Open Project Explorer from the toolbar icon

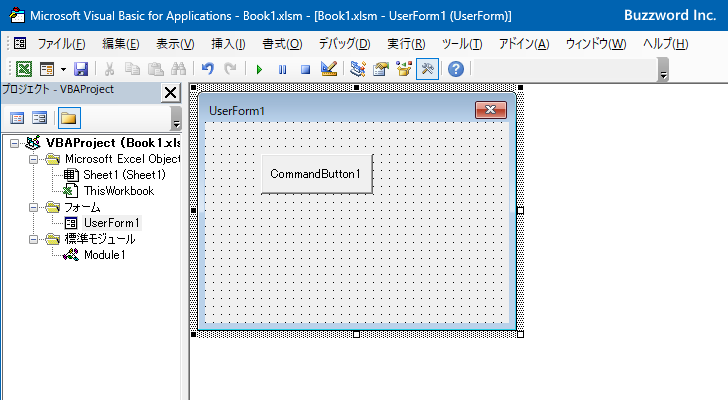[358, 69]
